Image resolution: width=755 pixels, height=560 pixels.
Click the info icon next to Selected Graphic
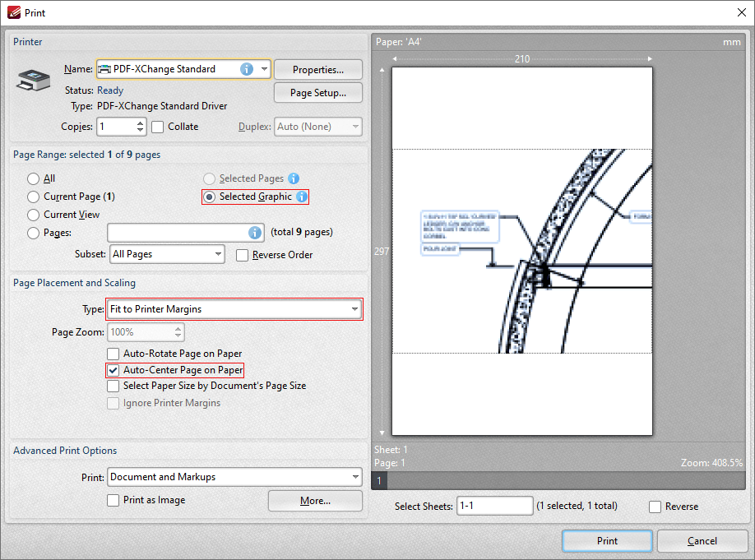pos(302,197)
